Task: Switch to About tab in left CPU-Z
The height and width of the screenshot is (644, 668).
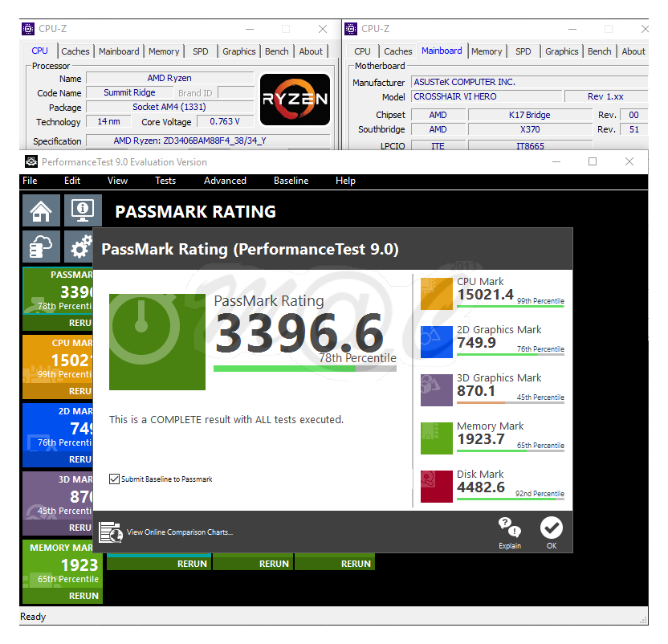Action: coord(311,51)
